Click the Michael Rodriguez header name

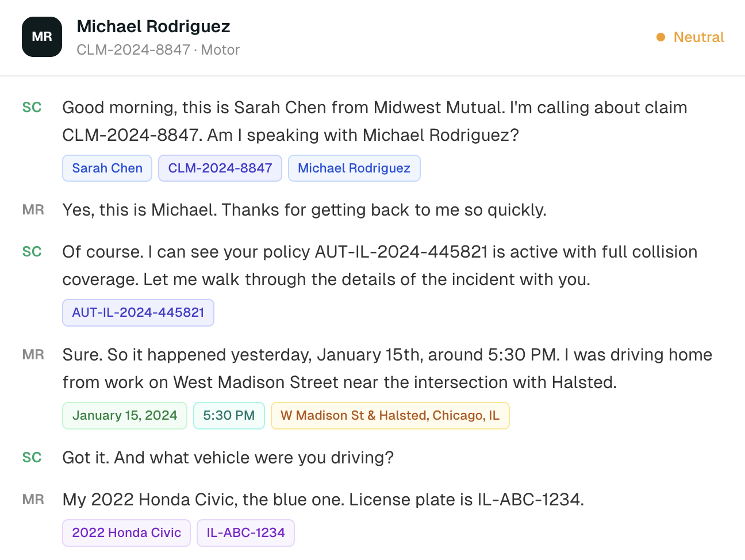153,26
